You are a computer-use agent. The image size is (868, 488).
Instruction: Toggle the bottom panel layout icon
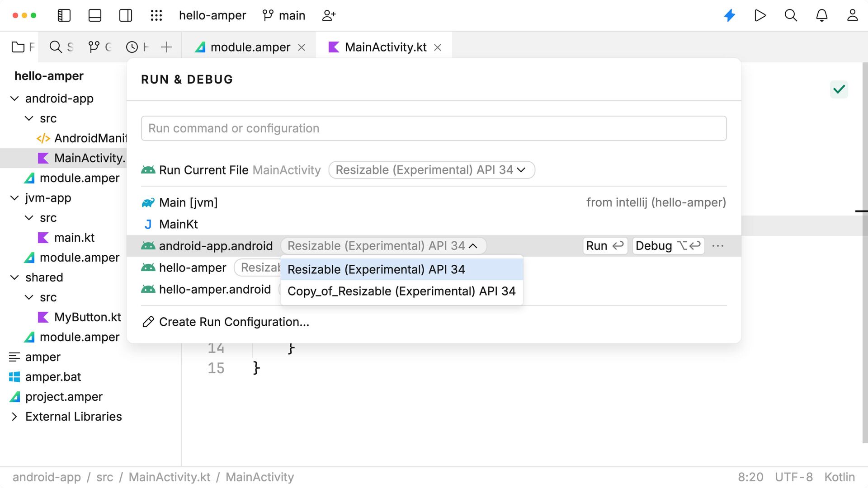(95, 15)
